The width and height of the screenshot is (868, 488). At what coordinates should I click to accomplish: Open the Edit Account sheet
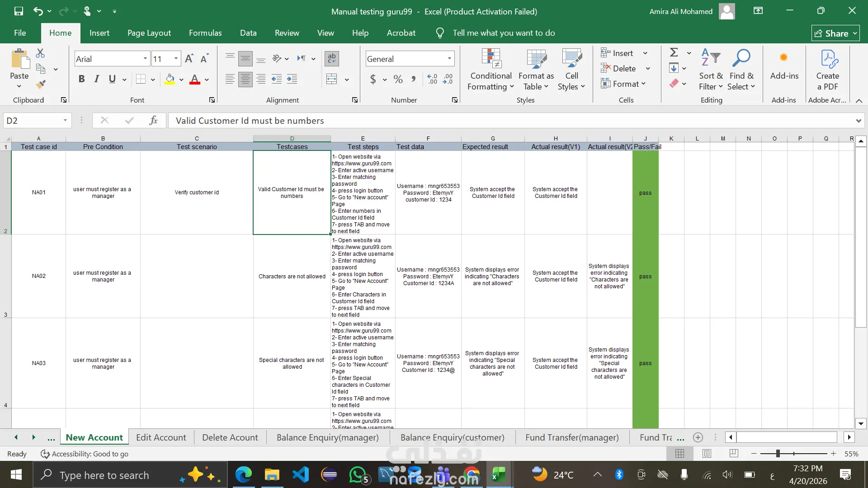[161, 437]
